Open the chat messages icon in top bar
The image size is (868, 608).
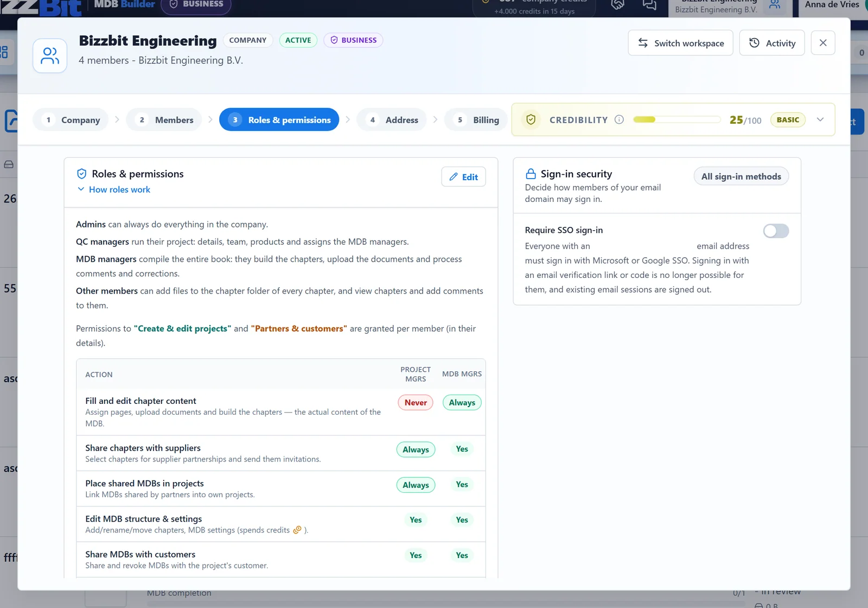[x=649, y=5]
